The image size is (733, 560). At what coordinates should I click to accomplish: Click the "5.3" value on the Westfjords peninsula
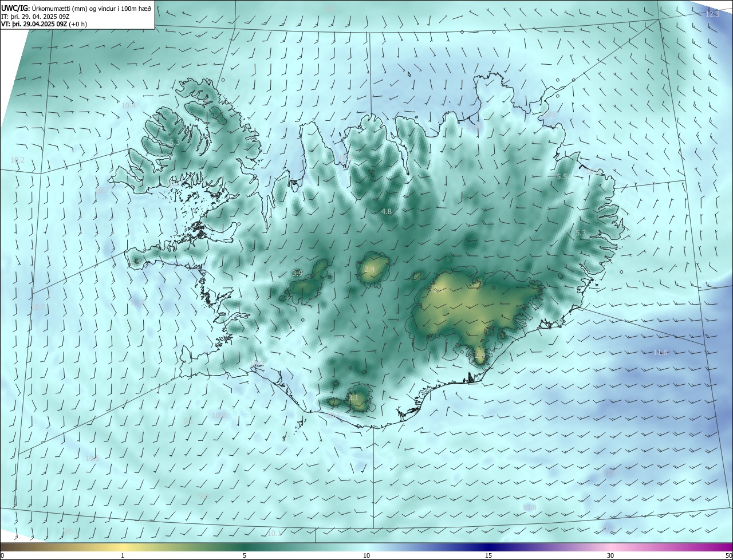(175, 141)
